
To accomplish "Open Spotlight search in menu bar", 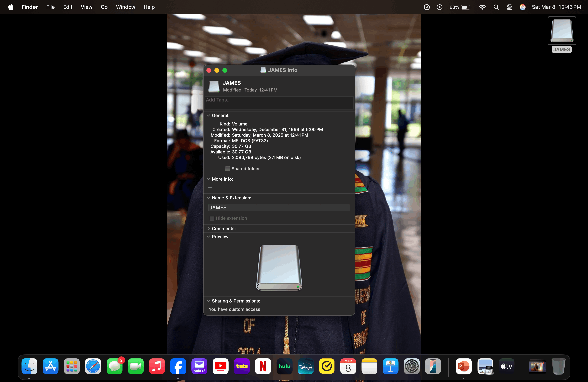I will [496, 7].
